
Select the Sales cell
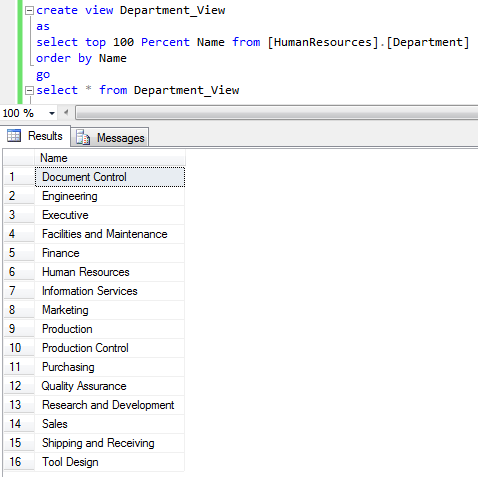(110, 424)
